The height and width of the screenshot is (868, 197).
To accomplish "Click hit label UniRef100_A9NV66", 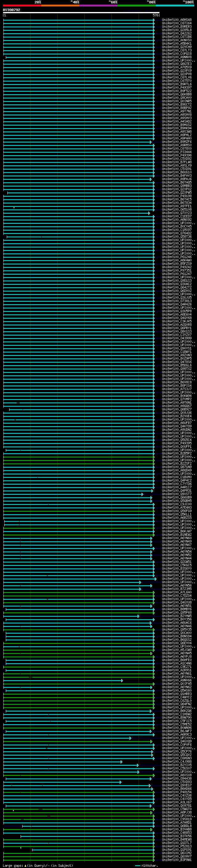I will (x=177, y=680).
